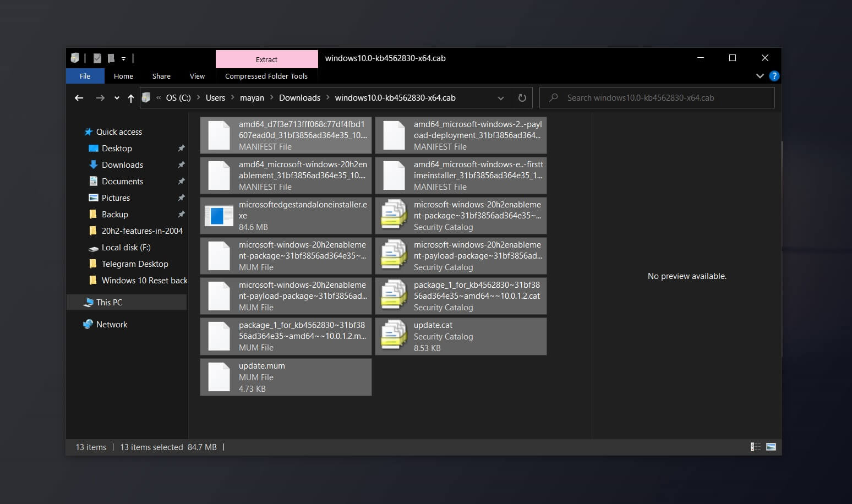The width and height of the screenshot is (852, 504).
Task: Switch to the Share ribbon tab
Action: (x=161, y=76)
